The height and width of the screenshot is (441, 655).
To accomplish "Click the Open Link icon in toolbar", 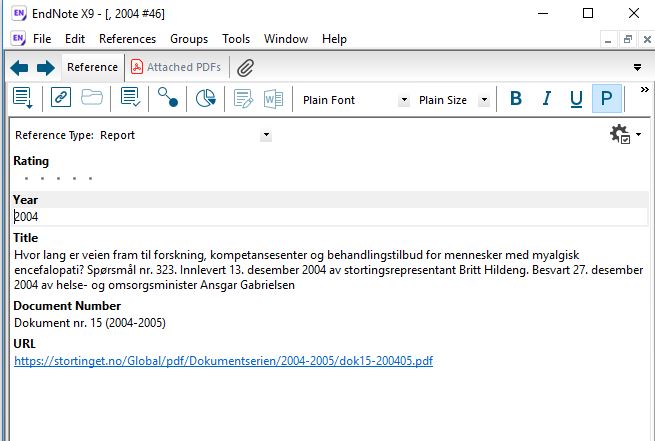I will pyautogui.click(x=61, y=98).
